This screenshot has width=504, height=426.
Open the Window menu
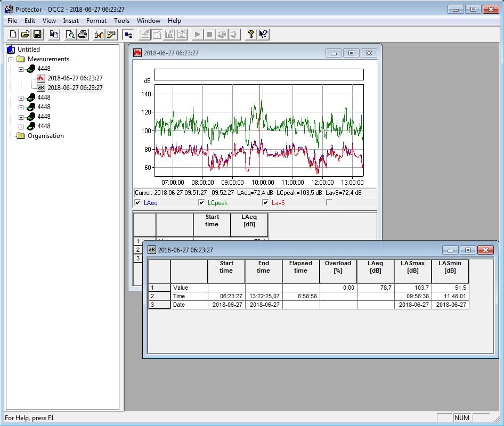point(149,21)
